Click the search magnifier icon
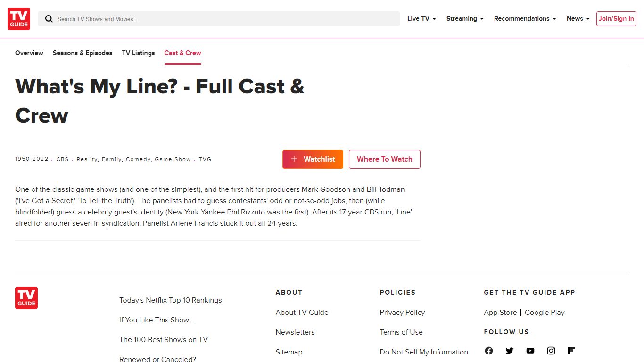644x362 pixels. pos(49,19)
